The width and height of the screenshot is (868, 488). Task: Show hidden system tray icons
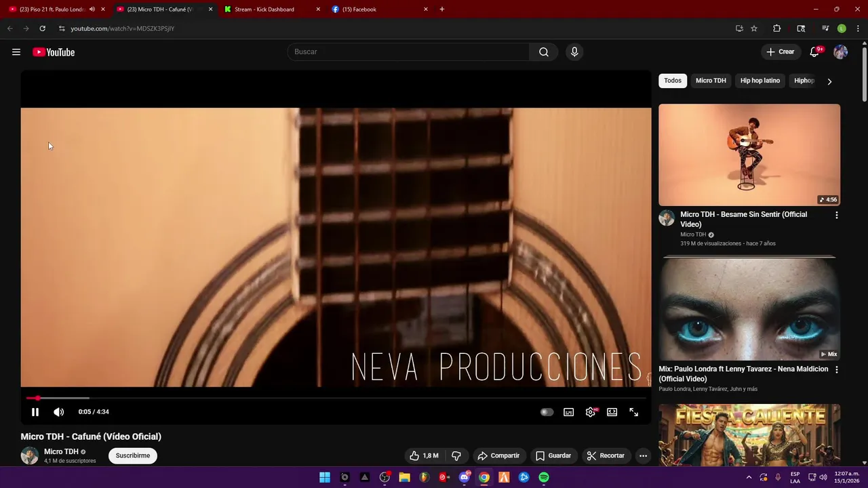pos(749,477)
